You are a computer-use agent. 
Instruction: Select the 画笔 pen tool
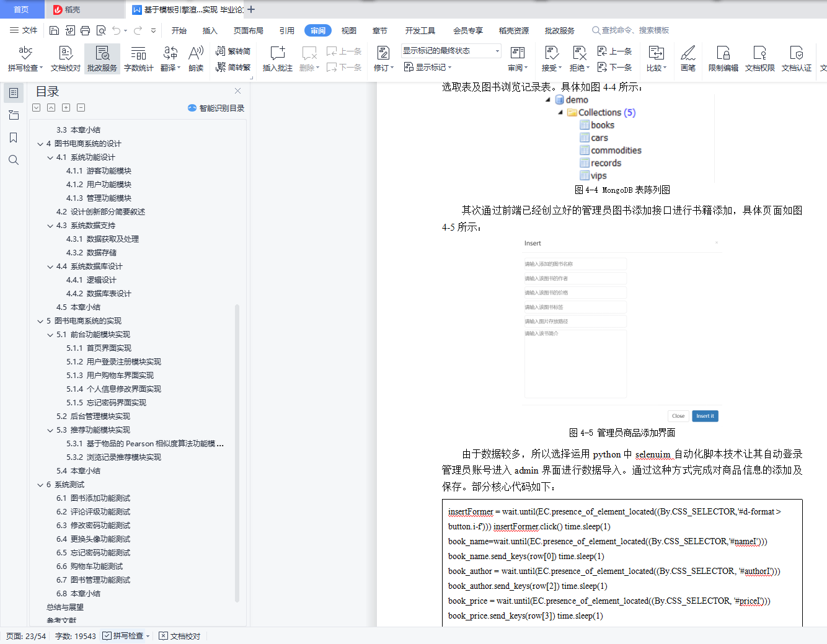pyautogui.click(x=688, y=59)
